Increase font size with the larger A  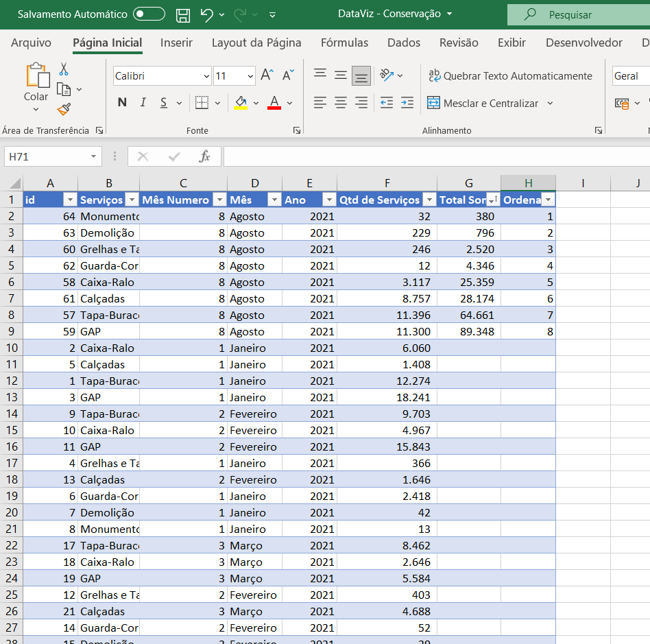pyautogui.click(x=267, y=75)
